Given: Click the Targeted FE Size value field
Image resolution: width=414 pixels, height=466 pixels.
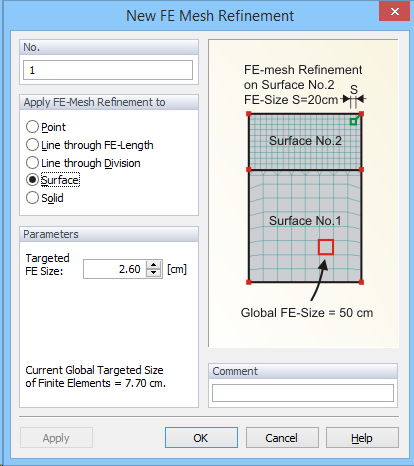Looking at the screenshot, I should [115, 269].
